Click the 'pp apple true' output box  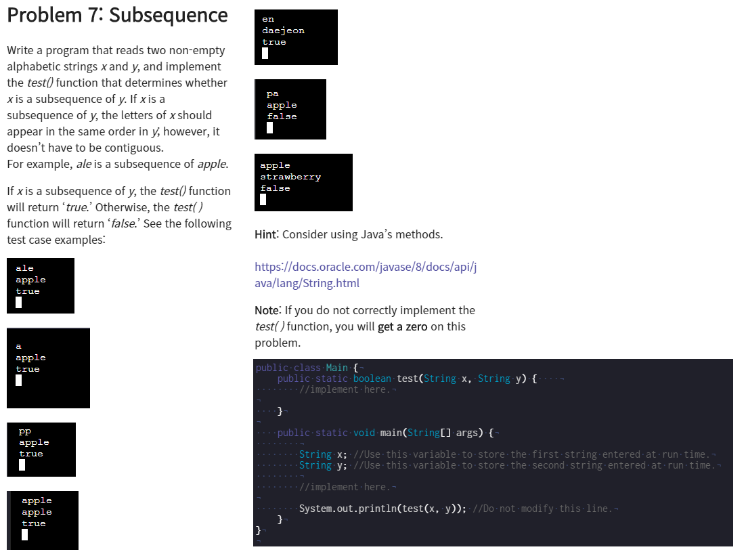41,448
